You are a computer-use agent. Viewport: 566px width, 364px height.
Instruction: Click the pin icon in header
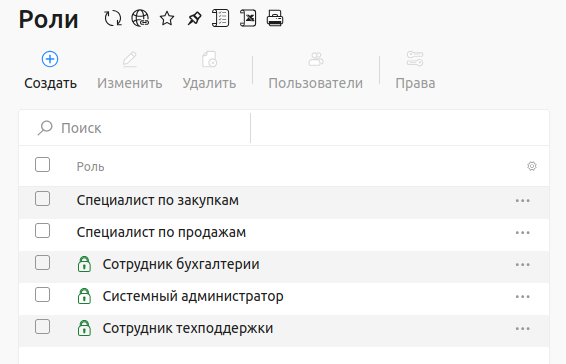[x=194, y=18]
